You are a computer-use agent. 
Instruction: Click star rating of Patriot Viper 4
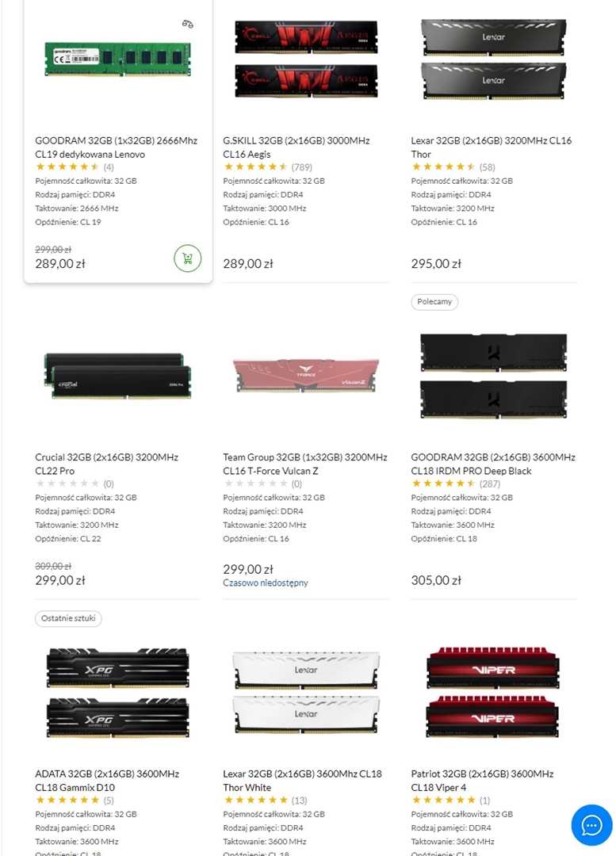(x=443, y=801)
